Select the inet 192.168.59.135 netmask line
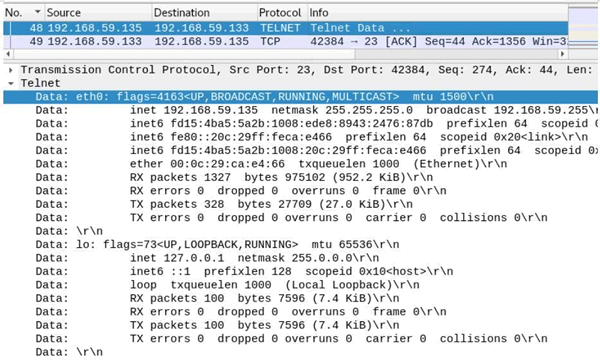The width and height of the screenshot is (600, 360). tap(300, 111)
